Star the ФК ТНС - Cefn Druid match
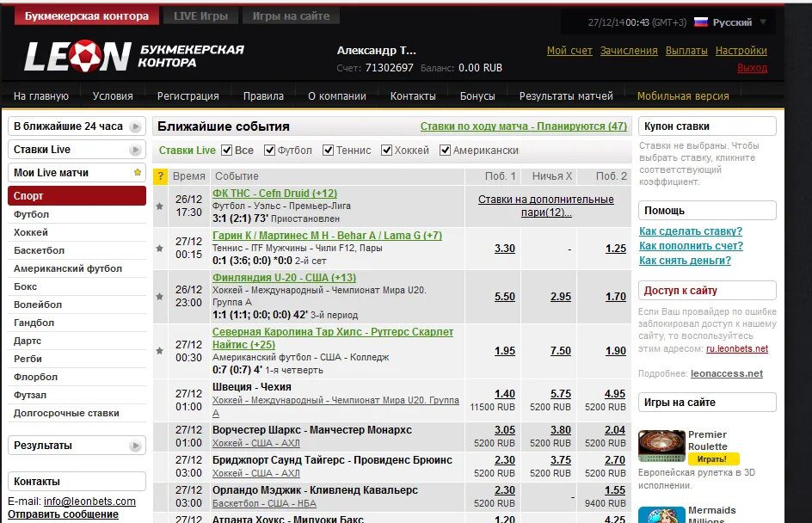The width and height of the screenshot is (812, 523). [x=159, y=206]
